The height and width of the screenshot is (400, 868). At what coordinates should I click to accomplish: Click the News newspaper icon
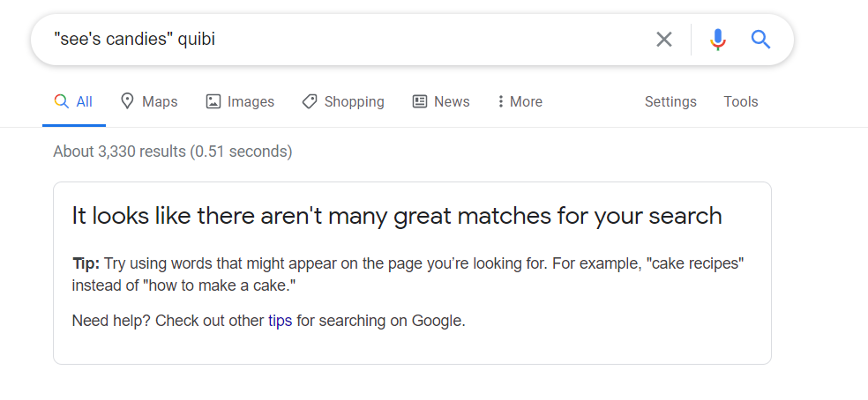[420, 101]
